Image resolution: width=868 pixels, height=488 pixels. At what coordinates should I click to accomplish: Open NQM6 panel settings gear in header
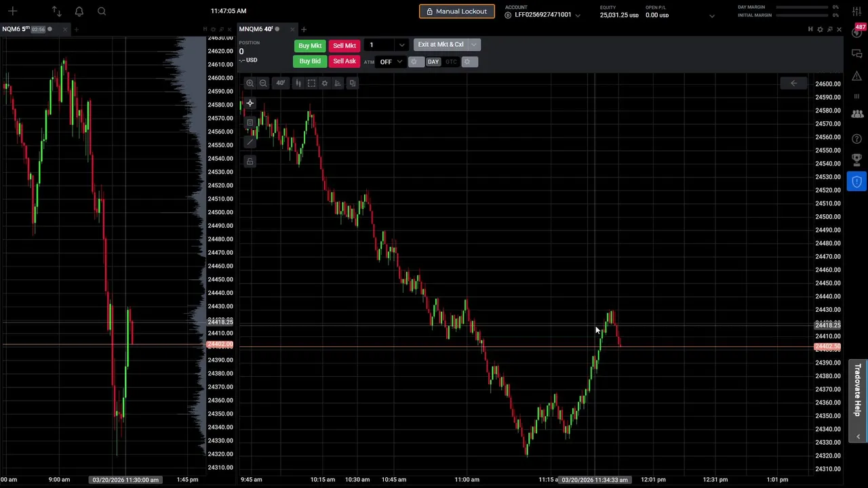click(x=213, y=29)
